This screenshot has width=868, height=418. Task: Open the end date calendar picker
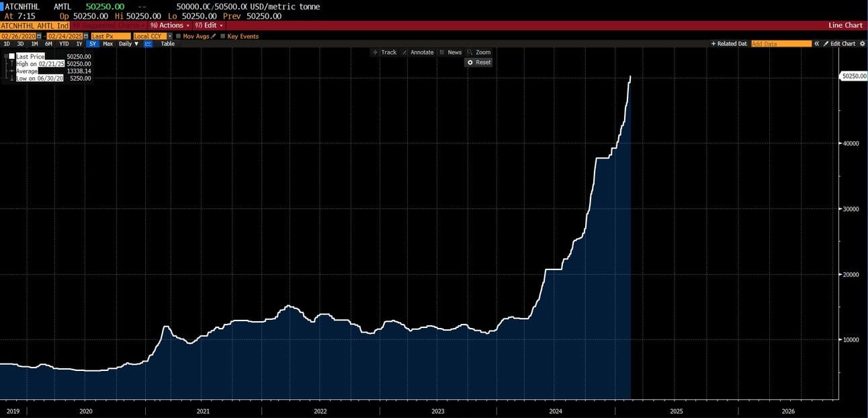86,36
